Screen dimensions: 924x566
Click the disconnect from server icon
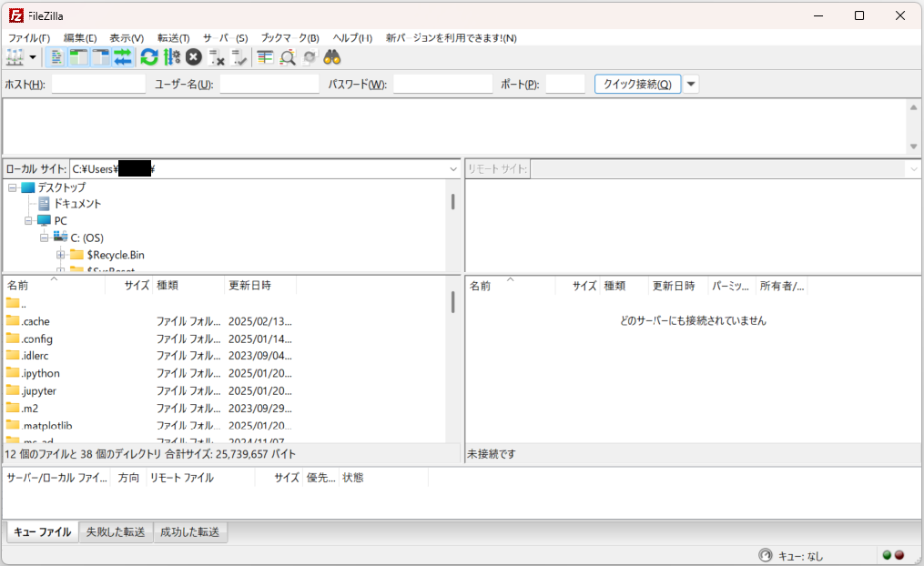point(217,57)
